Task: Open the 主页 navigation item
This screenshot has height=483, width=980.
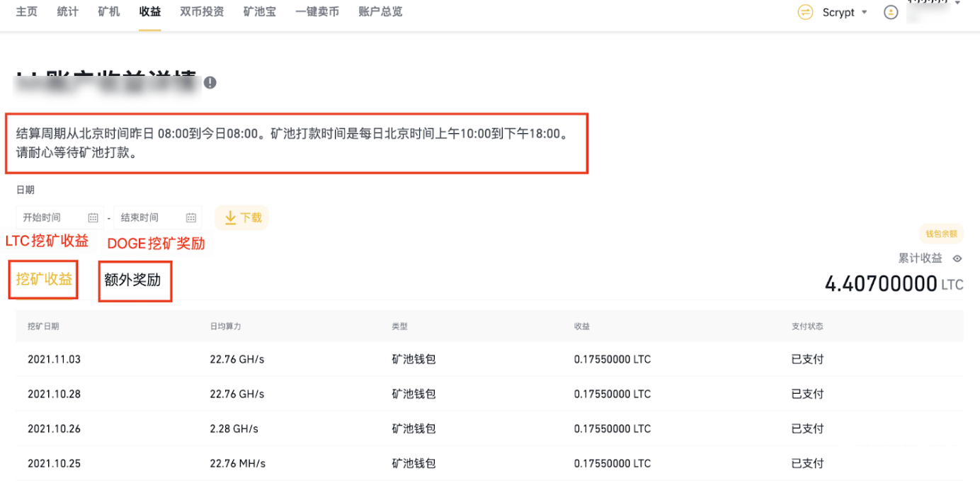Action: pyautogui.click(x=27, y=12)
